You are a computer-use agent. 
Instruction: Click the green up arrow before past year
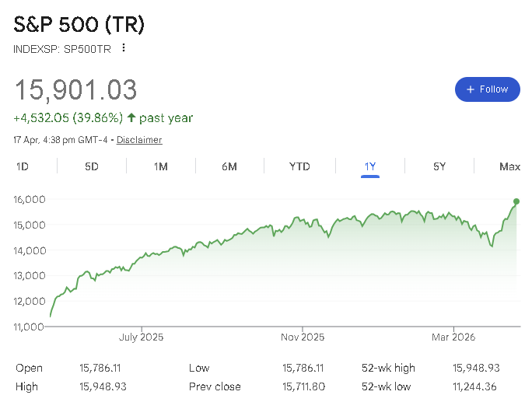[131, 117]
